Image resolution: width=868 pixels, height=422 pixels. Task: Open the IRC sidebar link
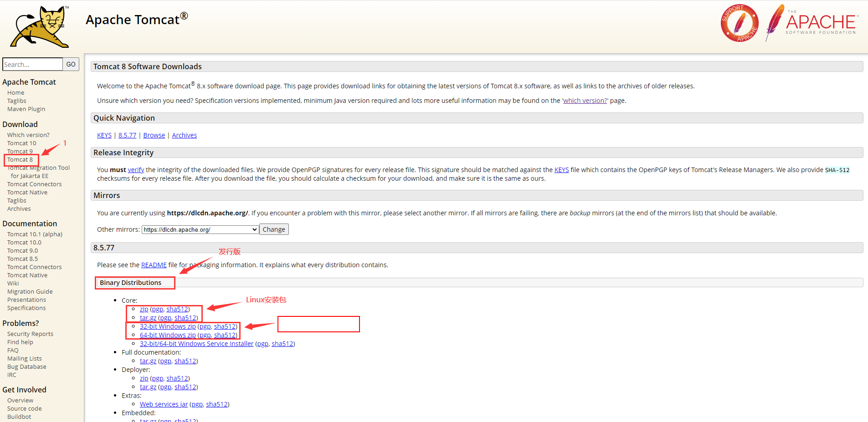12,375
